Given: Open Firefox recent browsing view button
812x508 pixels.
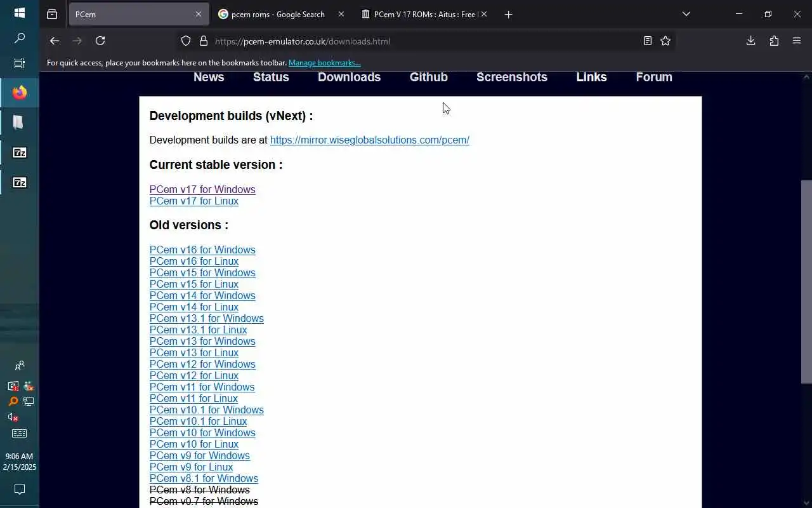Looking at the screenshot, I should pyautogui.click(x=52, y=14).
